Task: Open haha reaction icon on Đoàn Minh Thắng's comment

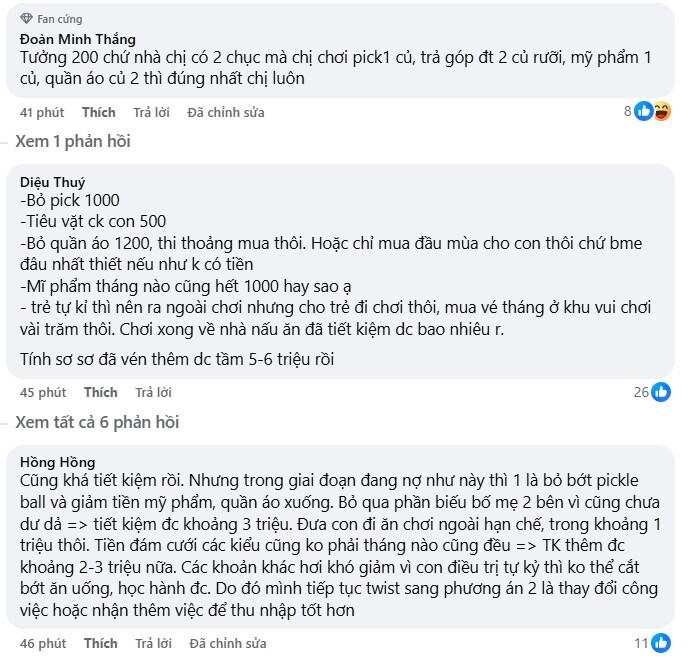Action: (x=662, y=111)
